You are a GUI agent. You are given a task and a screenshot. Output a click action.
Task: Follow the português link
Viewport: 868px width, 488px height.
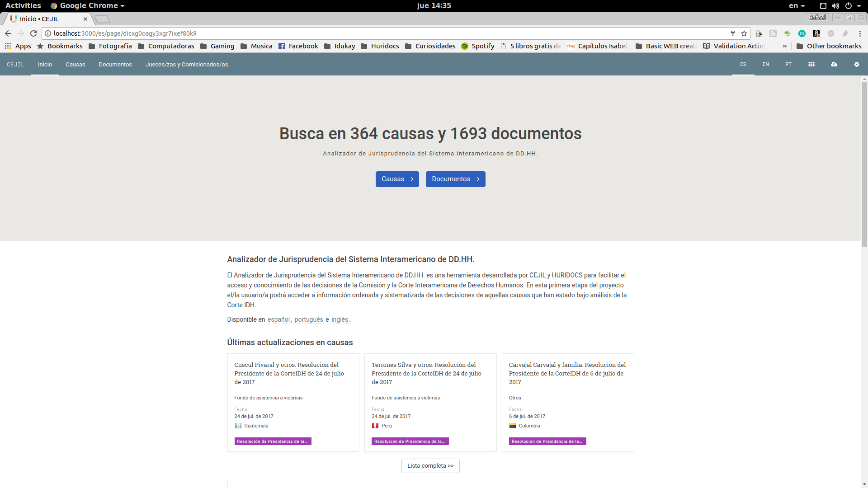point(309,319)
